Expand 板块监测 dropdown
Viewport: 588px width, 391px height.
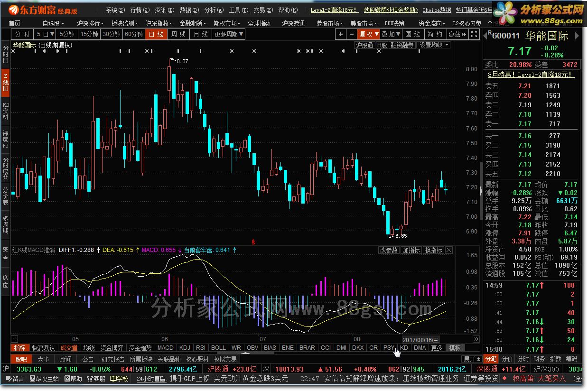(124, 23)
